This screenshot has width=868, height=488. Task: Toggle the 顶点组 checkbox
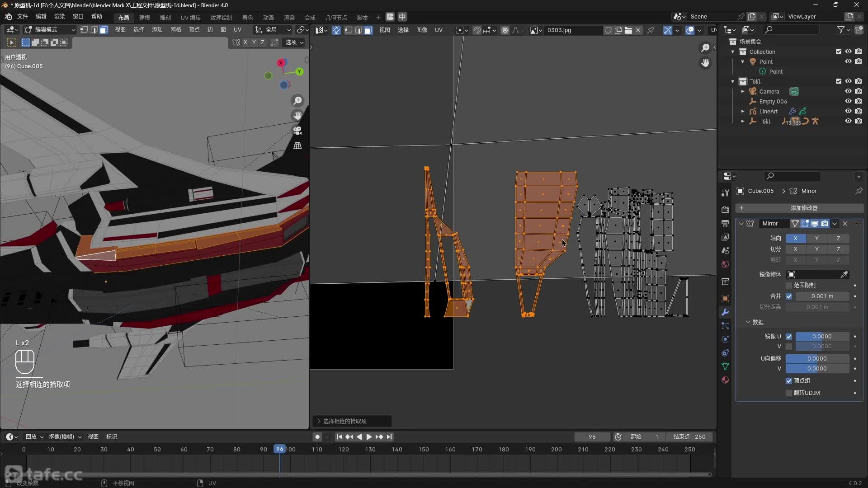coord(789,381)
